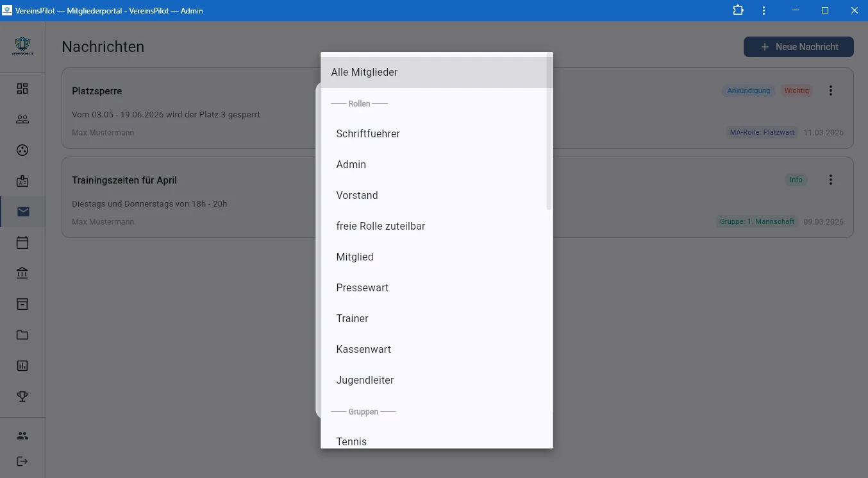Click the trophy icon for competitions
Image resolution: width=868 pixels, height=478 pixels.
click(x=22, y=396)
